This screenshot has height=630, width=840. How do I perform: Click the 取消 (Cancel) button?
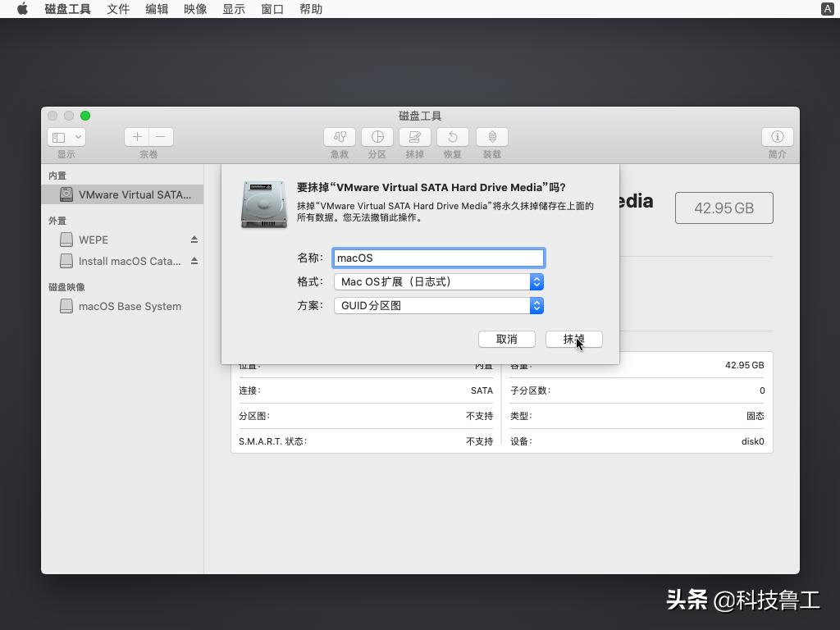tap(507, 339)
